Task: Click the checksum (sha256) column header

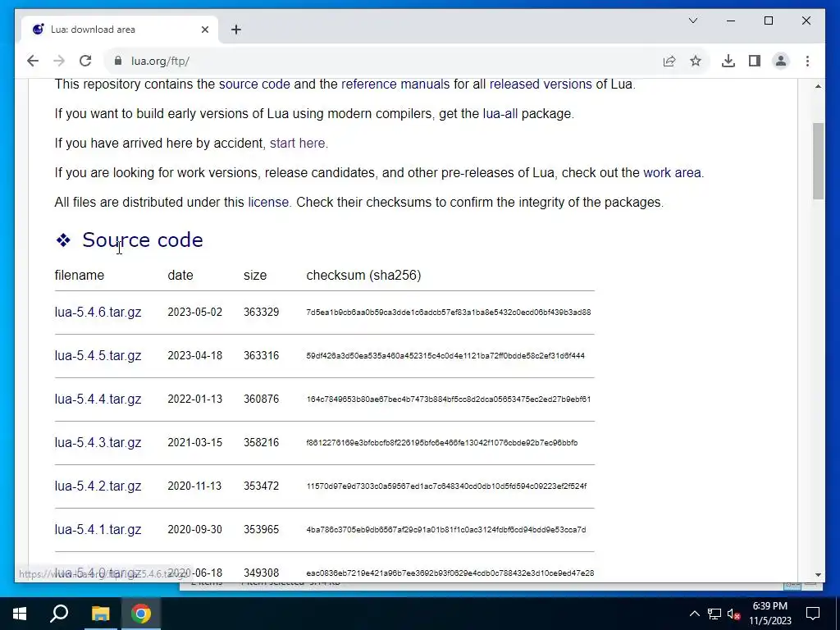Action: (x=363, y=276)
